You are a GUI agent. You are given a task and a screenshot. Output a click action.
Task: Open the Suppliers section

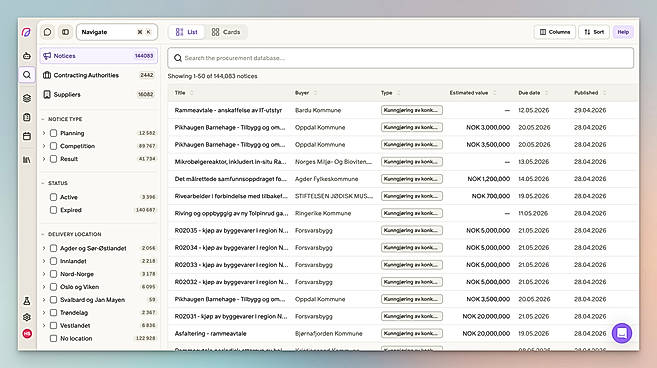click(98, 94)
